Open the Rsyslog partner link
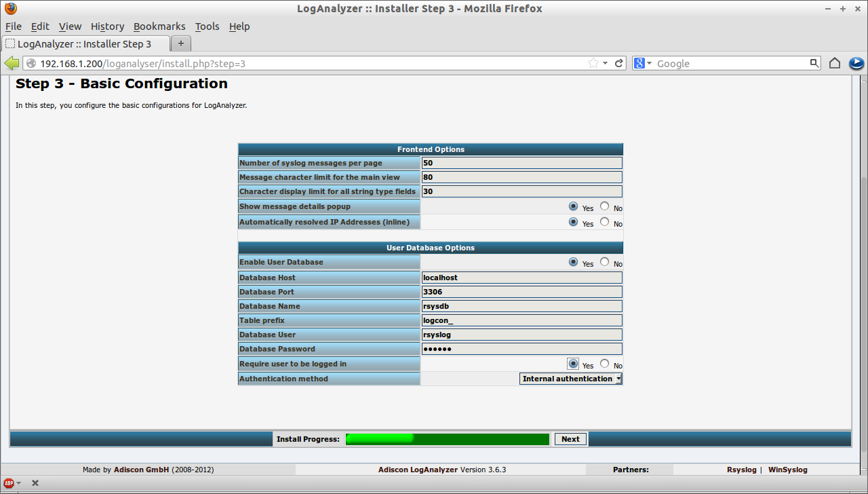This screenshot has width=868, height=494. 741,470
